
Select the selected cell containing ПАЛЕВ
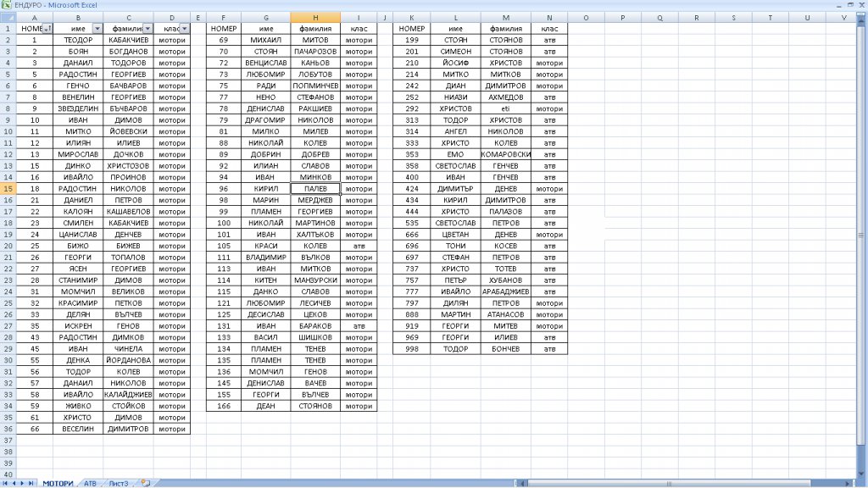pos(315,189)
